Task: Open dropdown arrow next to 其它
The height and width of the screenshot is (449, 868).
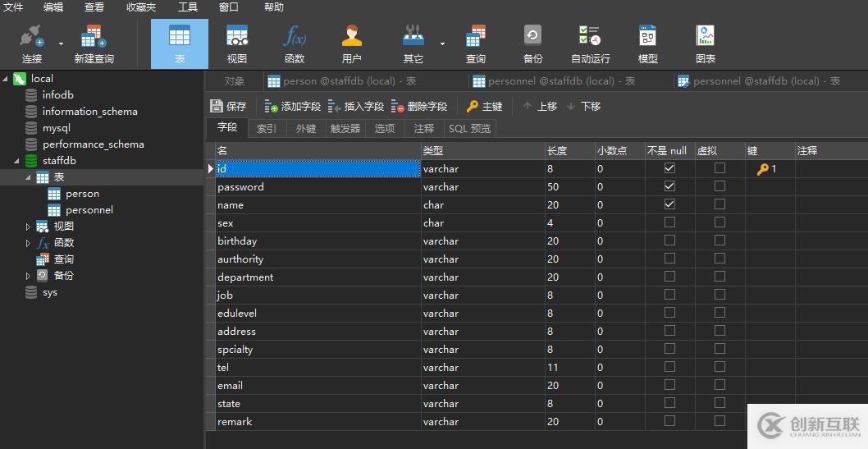Action: click(442, 44)
